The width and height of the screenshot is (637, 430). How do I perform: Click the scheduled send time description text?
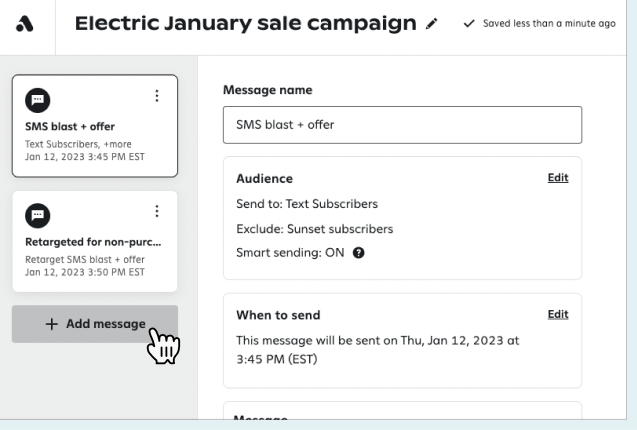click(377, 349)
